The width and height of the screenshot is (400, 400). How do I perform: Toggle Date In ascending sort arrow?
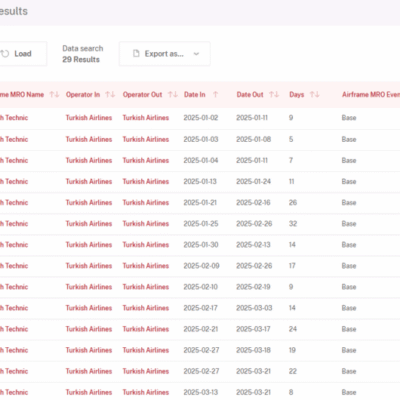coord(215,95)
